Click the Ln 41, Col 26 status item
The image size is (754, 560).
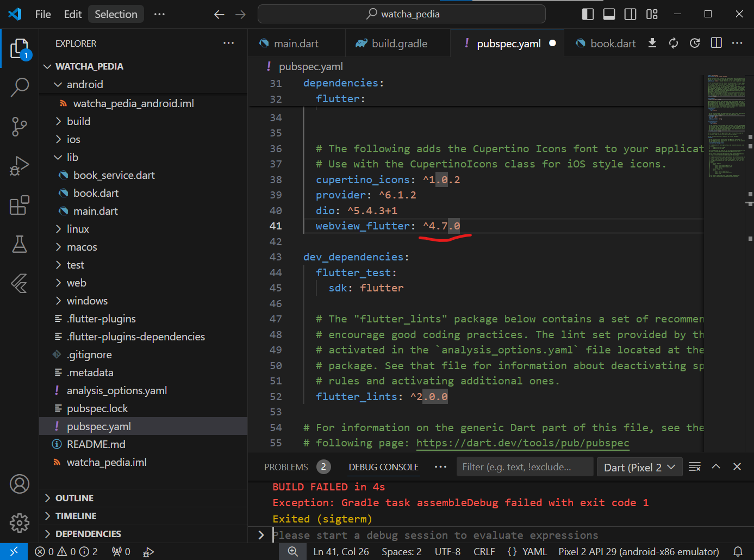(x=341, y=551)
